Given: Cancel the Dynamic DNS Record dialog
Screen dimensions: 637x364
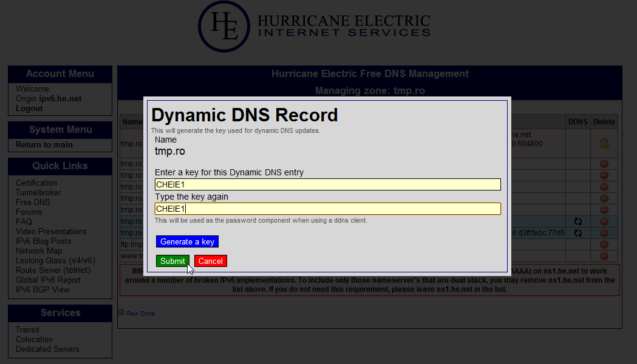Looking at the screenshot, I should tap(210, 261).
